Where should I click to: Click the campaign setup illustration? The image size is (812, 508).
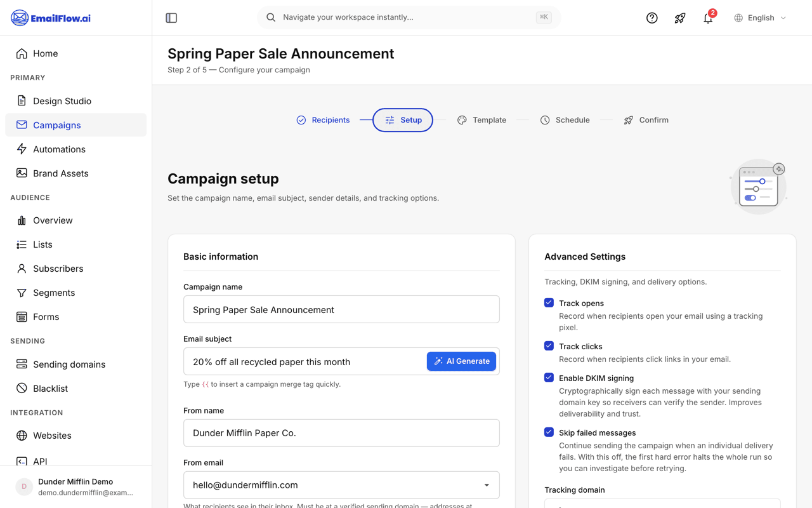click(759, 186)
